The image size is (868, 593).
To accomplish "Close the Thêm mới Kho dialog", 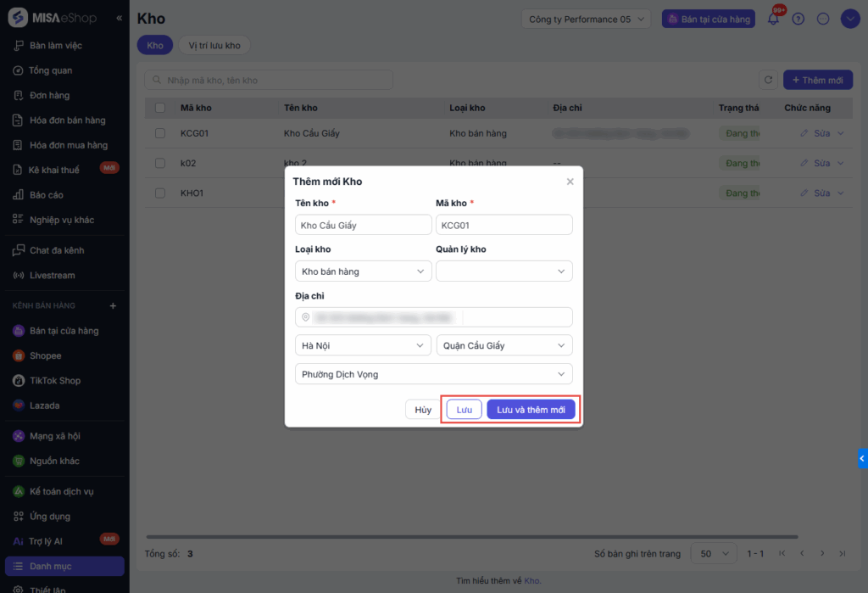I will [570, 182].
